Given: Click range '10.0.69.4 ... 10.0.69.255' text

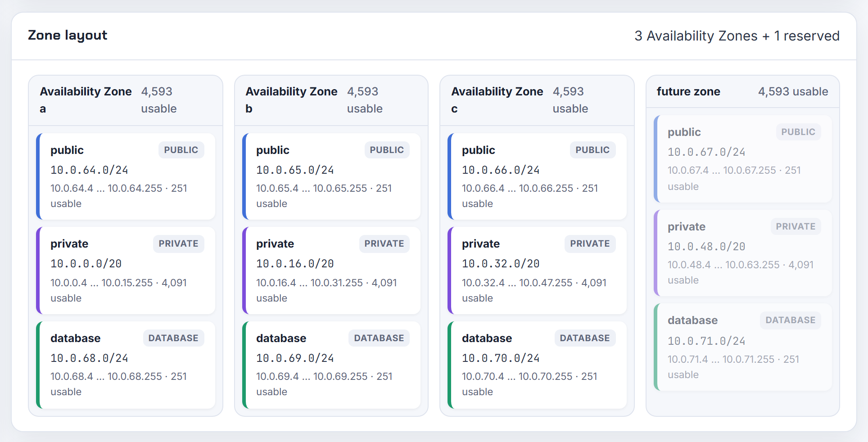Looking at the screenshot, I should click(x=312, y=376).
